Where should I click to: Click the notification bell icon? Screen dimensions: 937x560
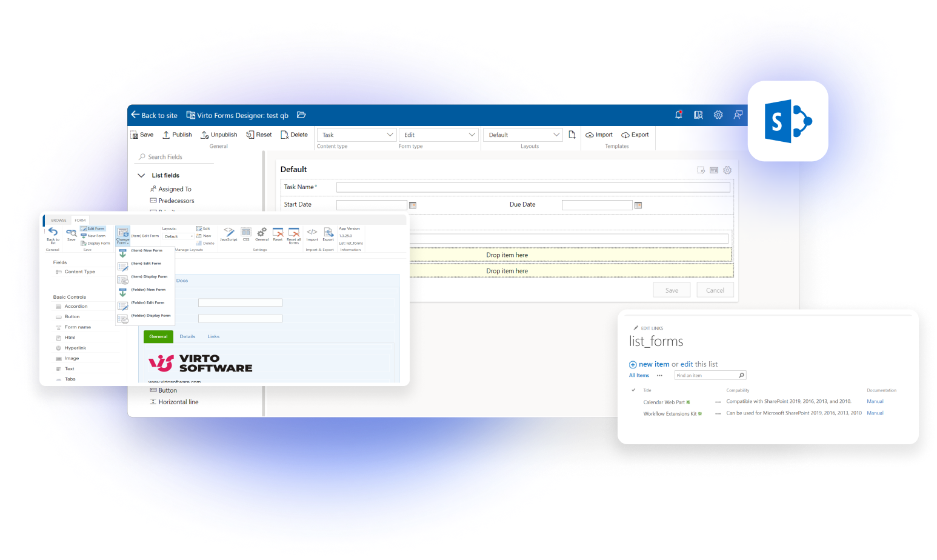[679, 115]
